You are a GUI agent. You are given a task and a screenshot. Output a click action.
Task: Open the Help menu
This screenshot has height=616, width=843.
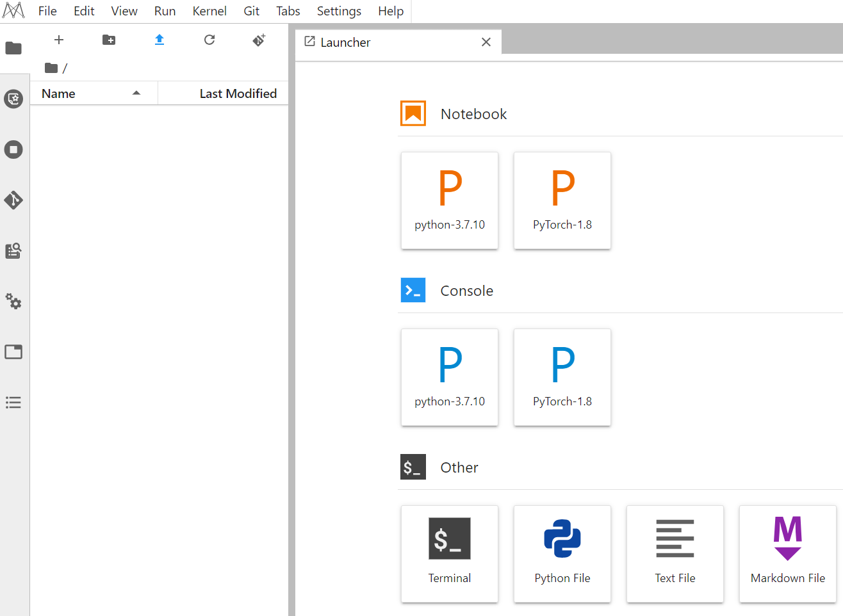[x=391, y=11]
